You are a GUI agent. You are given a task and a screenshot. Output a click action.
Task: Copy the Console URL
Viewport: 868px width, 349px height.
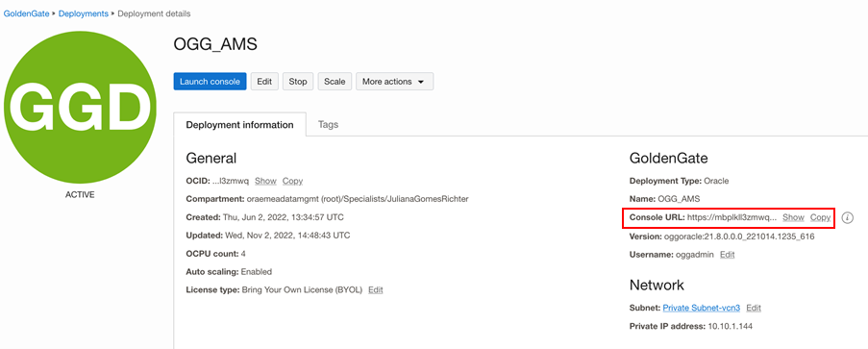(820, 217)
